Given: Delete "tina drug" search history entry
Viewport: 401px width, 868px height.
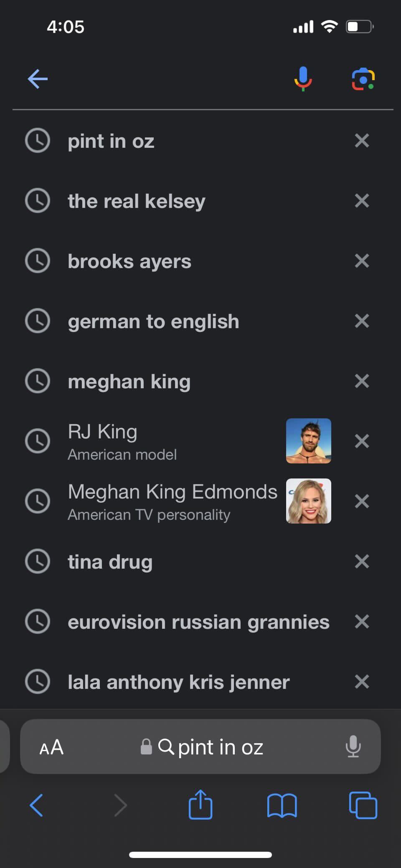Looking at the screenshot, I should [362, 562].
